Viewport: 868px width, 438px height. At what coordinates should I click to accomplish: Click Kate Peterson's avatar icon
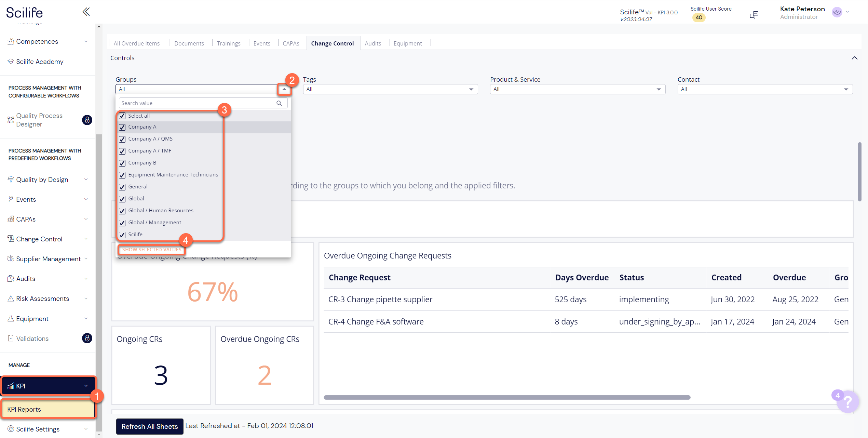pos(837,12)
